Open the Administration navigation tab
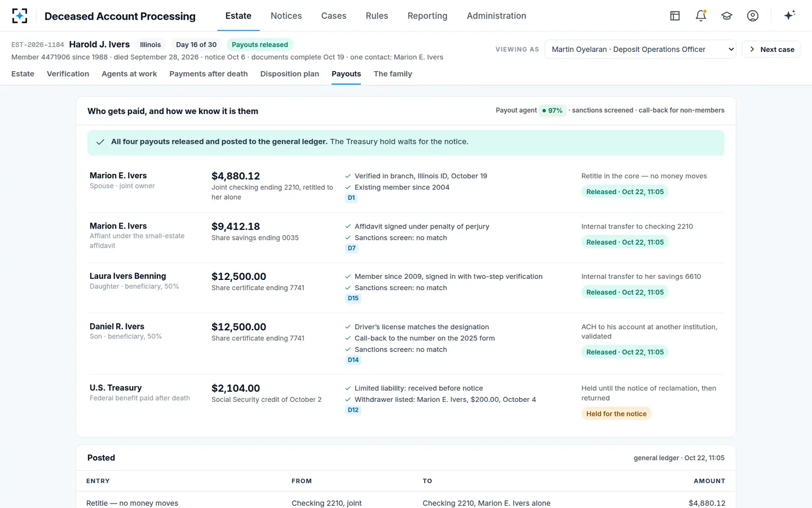 [x=496, y=16]
